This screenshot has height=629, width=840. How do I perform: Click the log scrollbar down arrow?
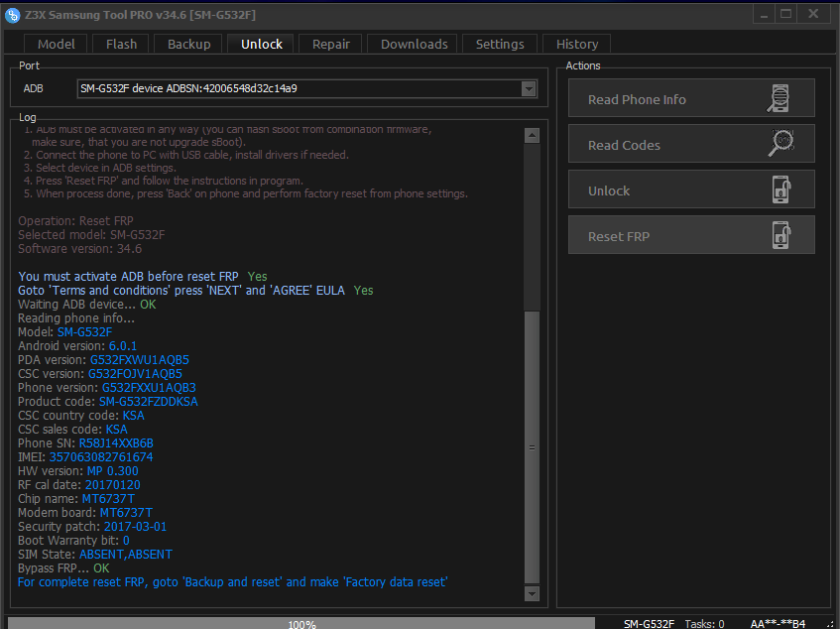(532, 593)
